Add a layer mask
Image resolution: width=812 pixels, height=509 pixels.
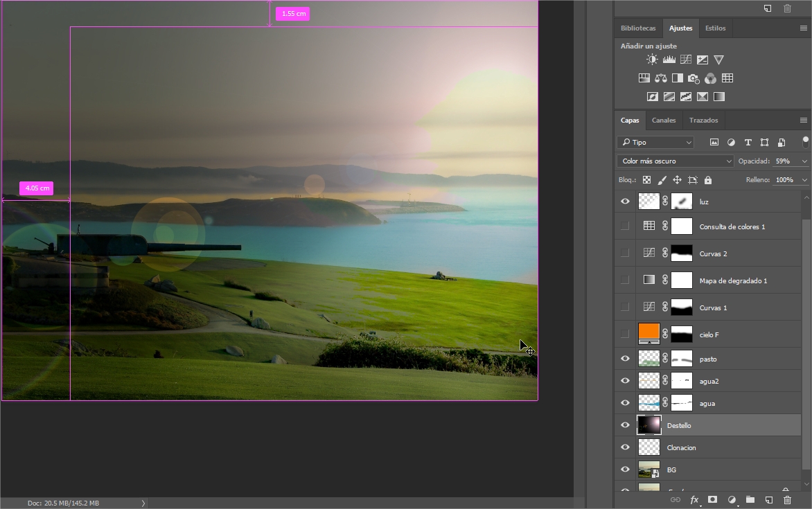[712, 500]
